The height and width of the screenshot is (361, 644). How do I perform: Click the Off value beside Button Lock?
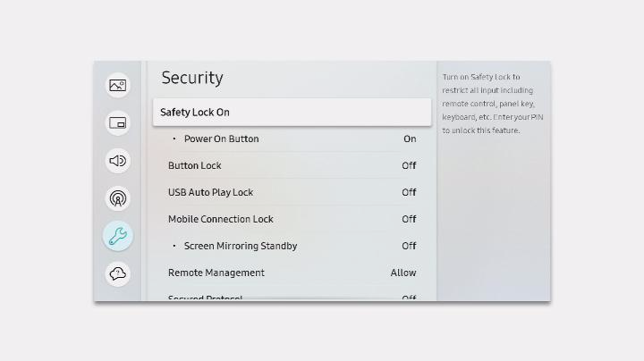pos(409,166)
